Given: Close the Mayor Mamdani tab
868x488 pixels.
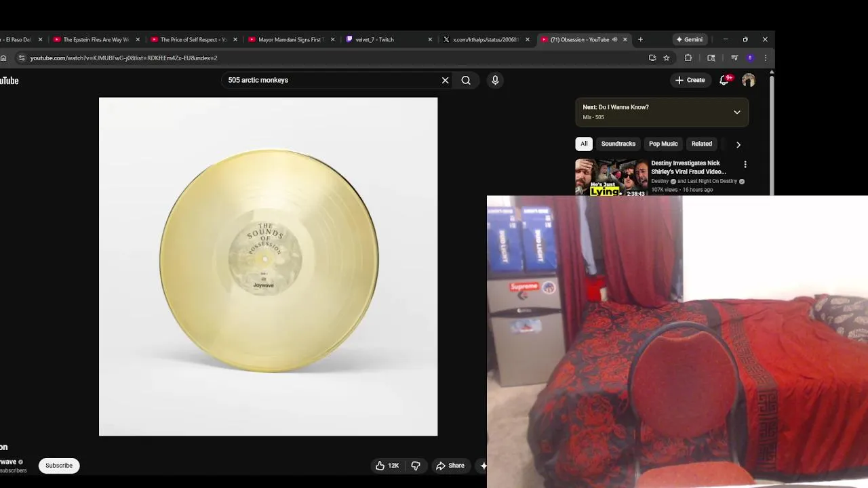Looking at the screenshot, I should pyautogui.click(x=332, y=39).
